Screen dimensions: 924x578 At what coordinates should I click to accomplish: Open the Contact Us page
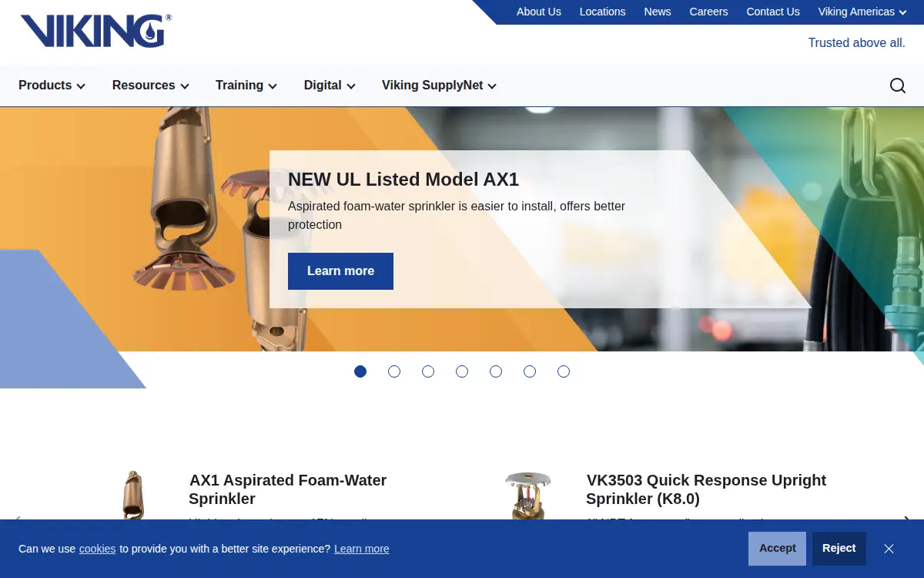pyautogui.click(x=773, y=12)
